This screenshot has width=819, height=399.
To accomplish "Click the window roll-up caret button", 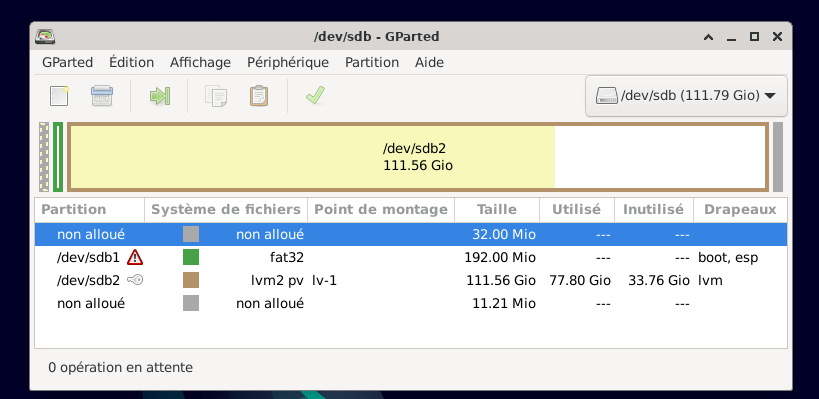I will (x=708, y=37).
